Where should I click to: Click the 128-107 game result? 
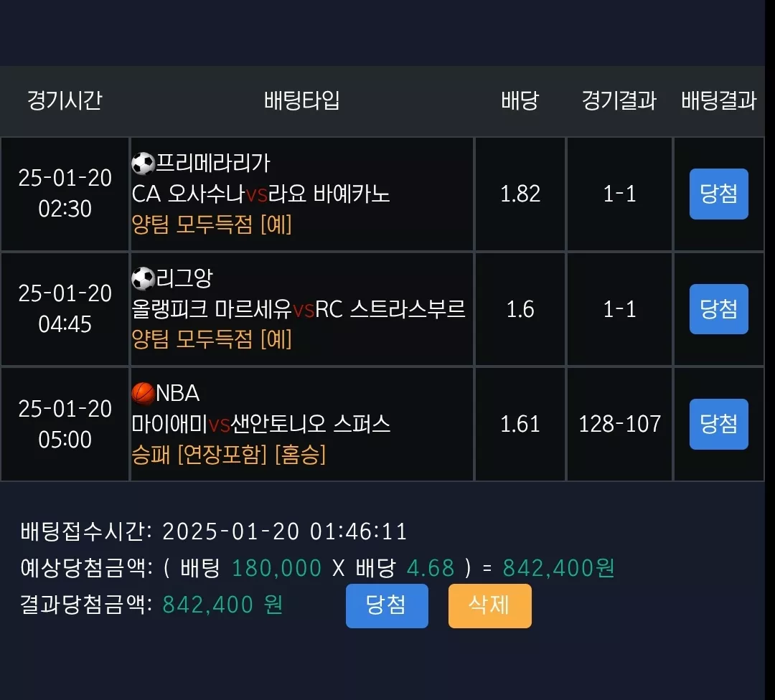pyautogui.click(x=620, y=424)
